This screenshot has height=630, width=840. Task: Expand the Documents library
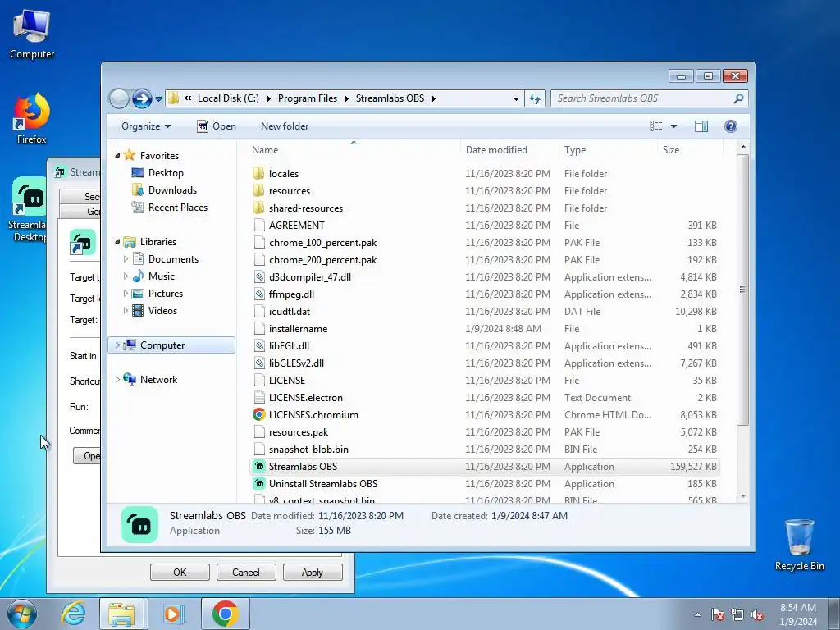(126, 259)
